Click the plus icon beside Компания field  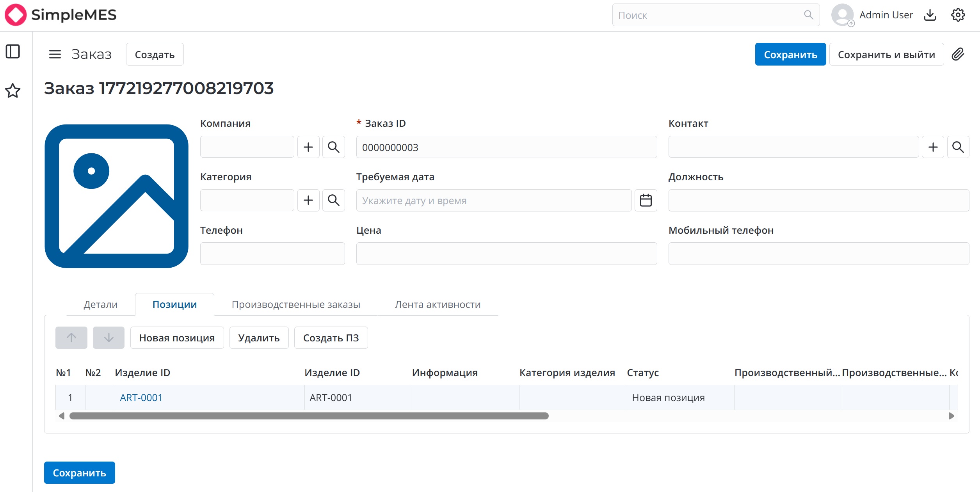point(308,147)
